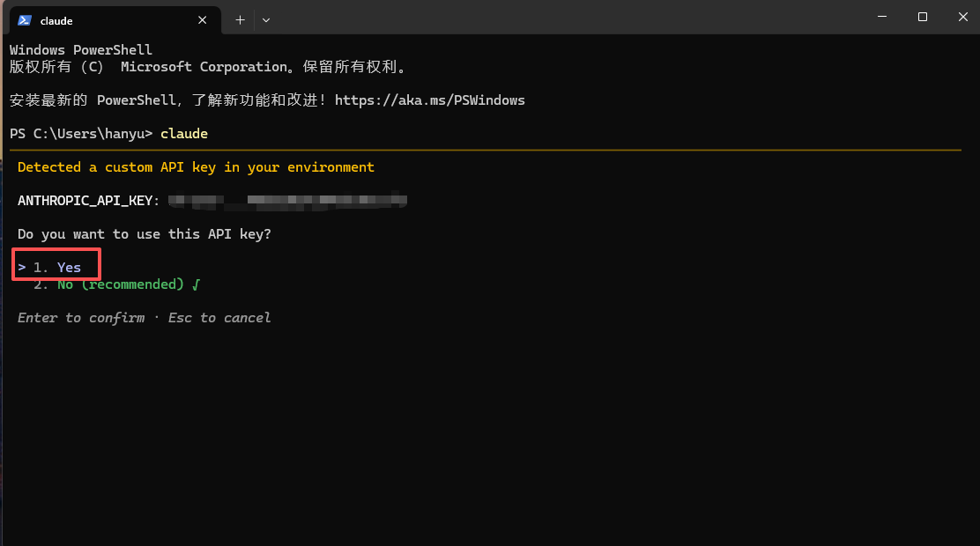Image resolution: width=980 pixels, height=546 pixels.
Task: Minimize the terminal window
Action: coord(882,17)
